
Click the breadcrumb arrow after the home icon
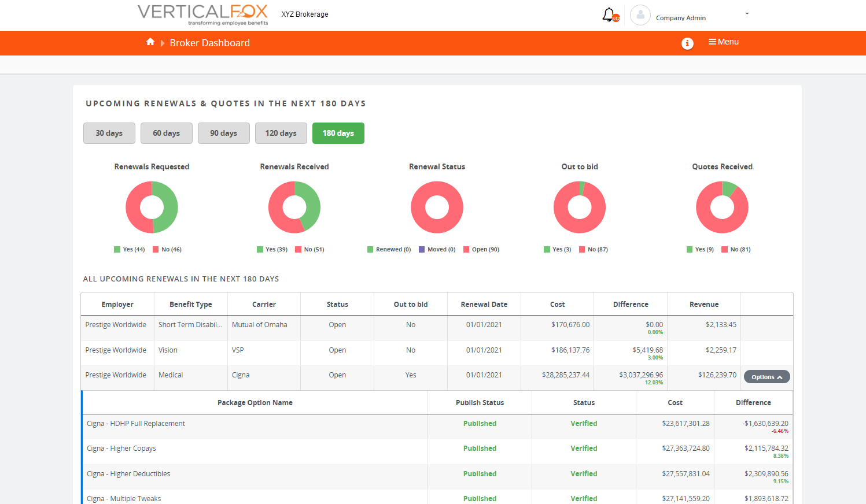tap(162, 42)
